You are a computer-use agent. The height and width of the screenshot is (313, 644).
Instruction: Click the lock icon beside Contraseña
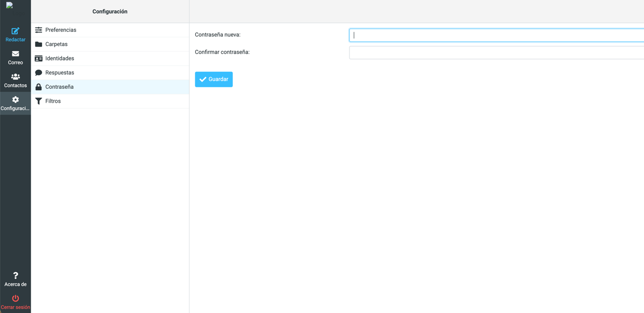pyautogui.click(x=39, y=87)
